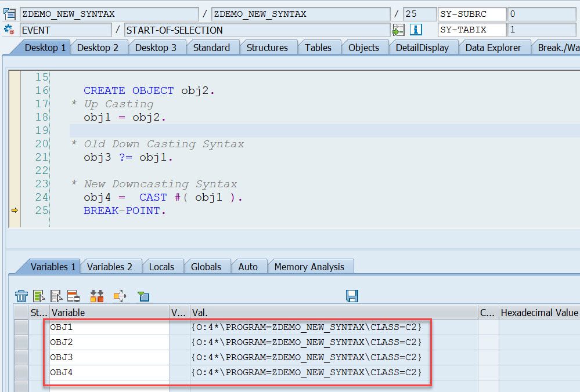Image resolution: width=580 pixels, height=392 pixels.
Task: Click the orange squares icon in variables toolbar
Action: click(97, 296)
